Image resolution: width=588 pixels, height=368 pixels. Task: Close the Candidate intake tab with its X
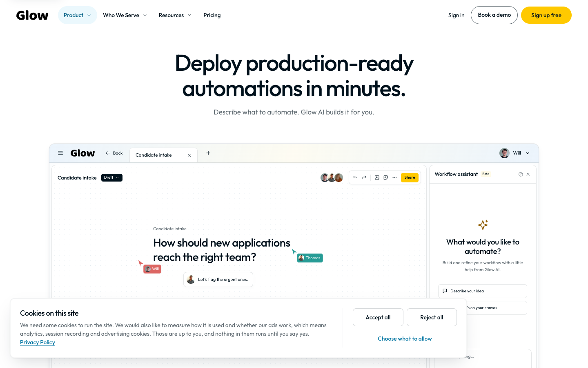click(189, 155)
